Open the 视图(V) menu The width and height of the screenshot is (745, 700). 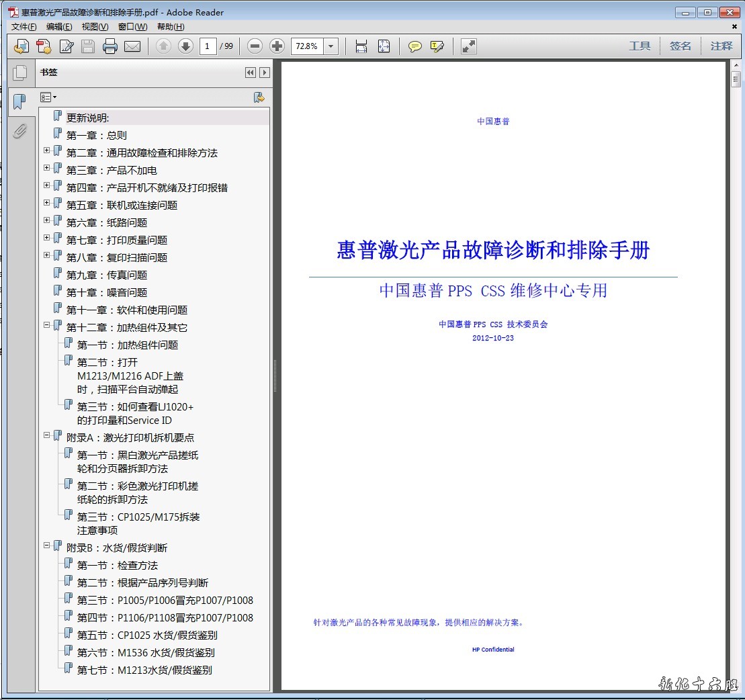pos(95,27)
